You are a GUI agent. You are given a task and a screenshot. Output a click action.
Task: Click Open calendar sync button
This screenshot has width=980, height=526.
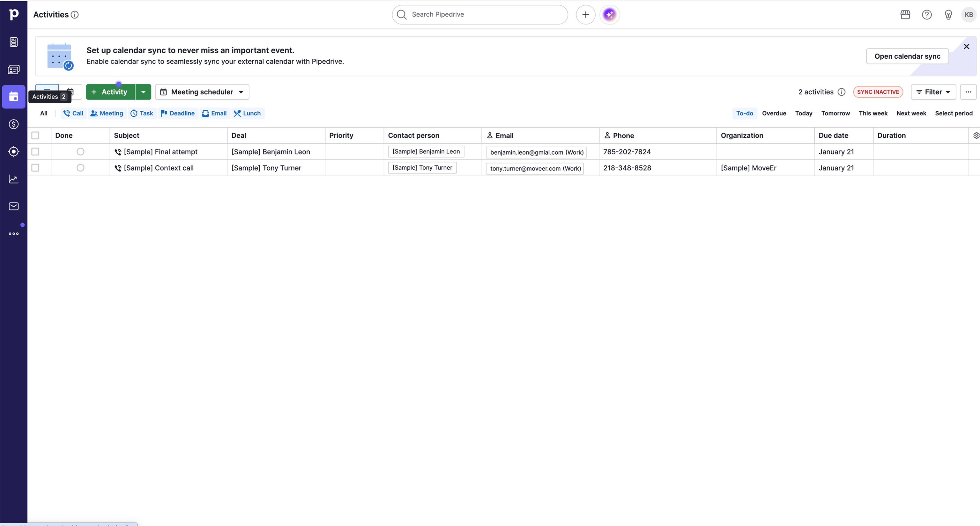(x=907, y=56)
